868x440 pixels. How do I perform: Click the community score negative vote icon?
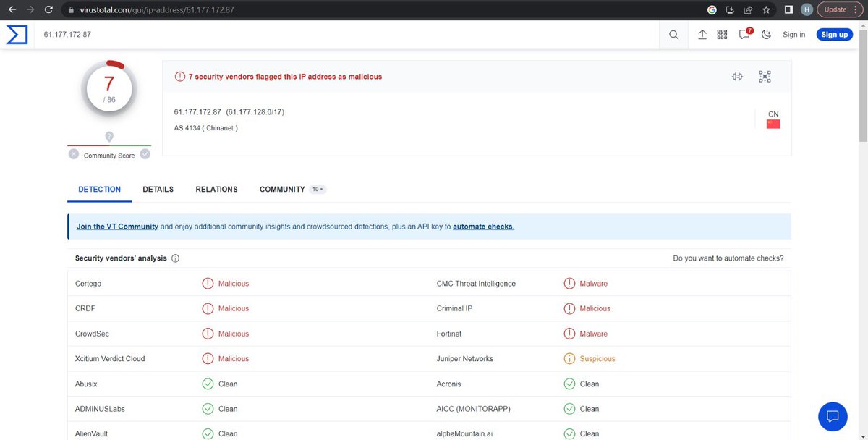point(74,154)
